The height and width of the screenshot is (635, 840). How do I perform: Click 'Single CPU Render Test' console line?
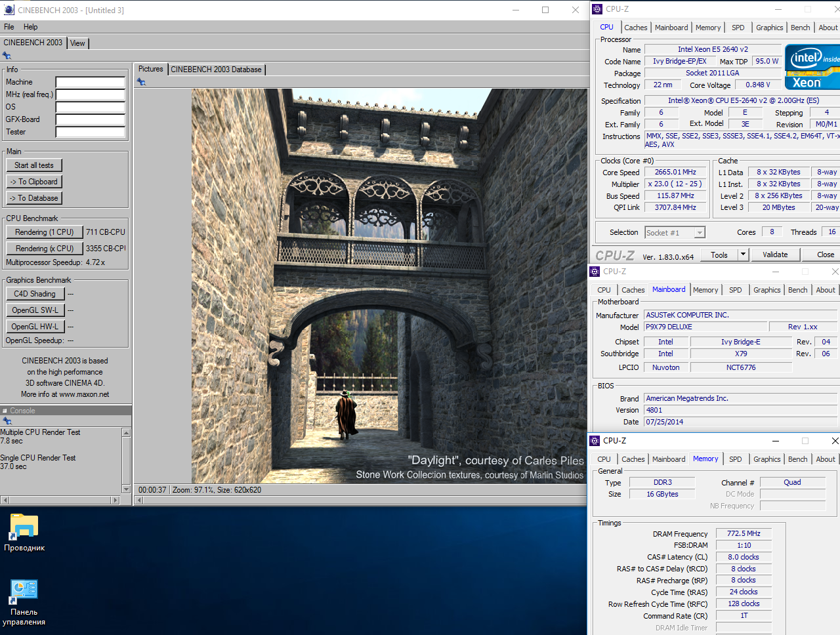tap(37, 458)
